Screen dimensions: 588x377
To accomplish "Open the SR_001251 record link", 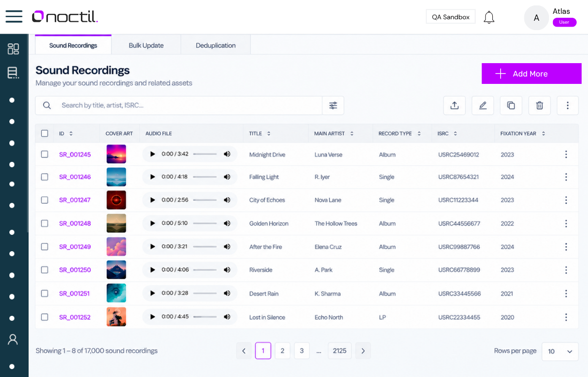I will coord(74,293).
